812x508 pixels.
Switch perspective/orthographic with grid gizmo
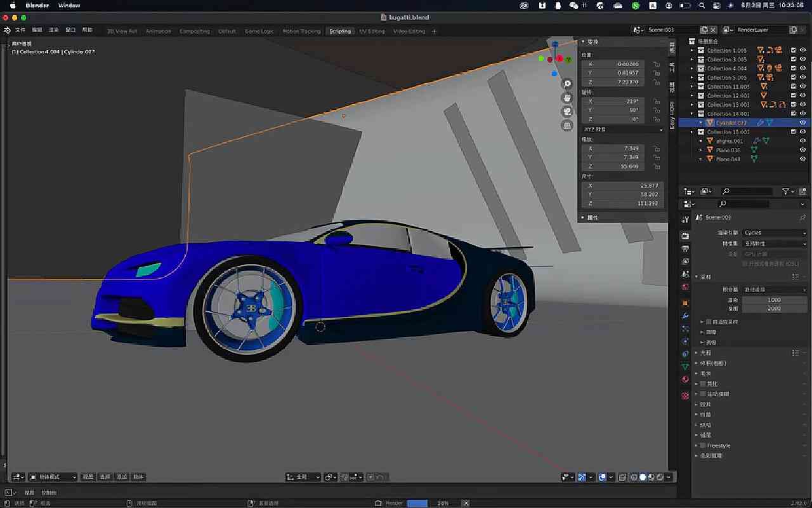point(567,126)
